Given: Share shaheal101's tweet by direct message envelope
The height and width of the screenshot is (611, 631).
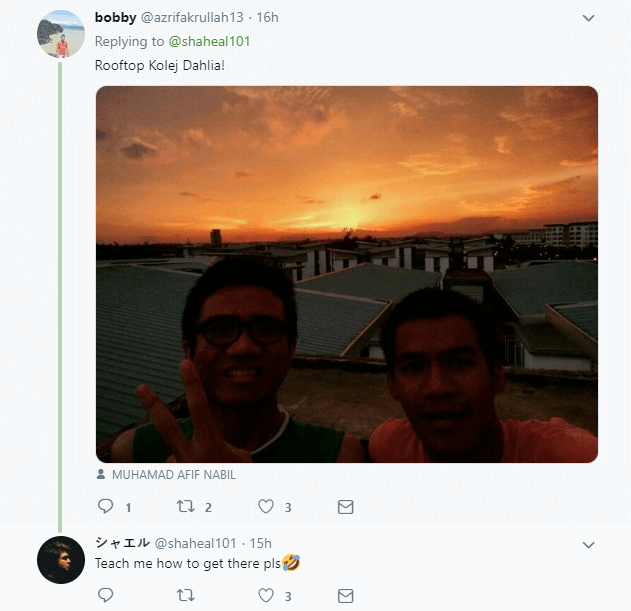Looking at the screenshot, I should click(345, 596).
